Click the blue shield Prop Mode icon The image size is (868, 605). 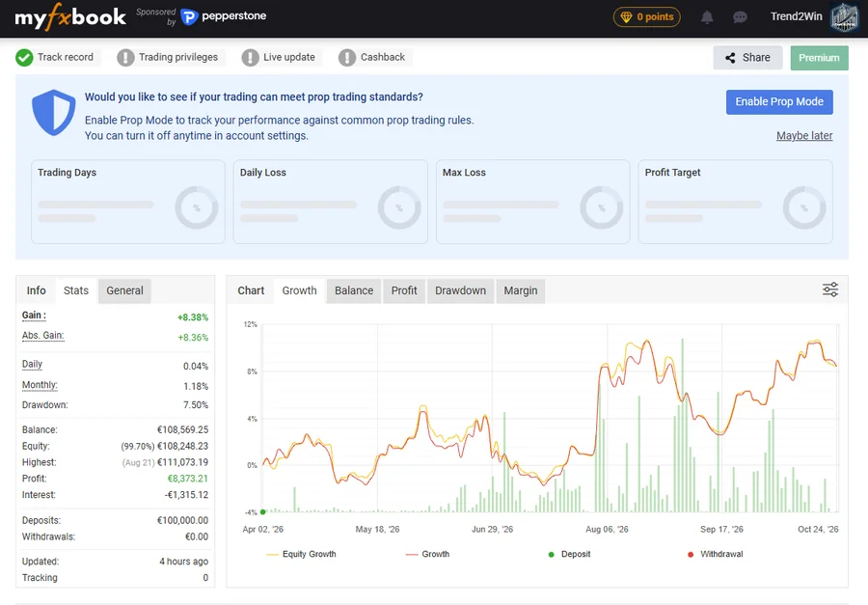point(54,113)
